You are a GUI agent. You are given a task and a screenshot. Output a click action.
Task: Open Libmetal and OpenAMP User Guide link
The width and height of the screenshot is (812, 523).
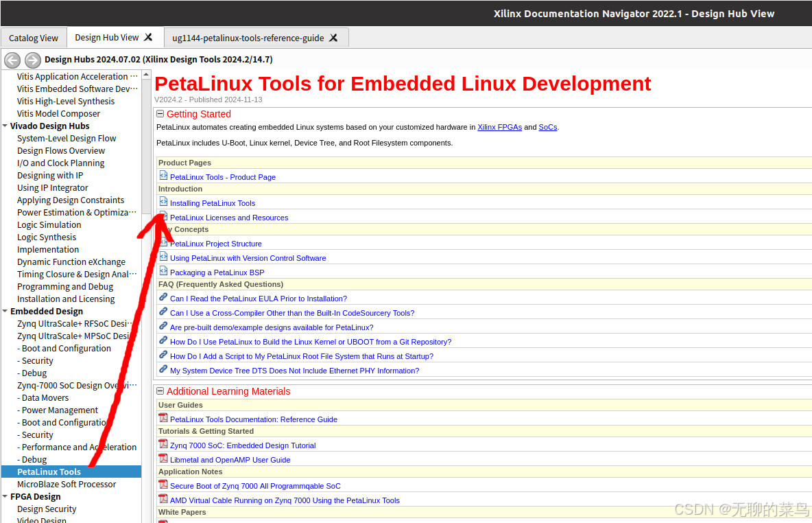point(230,460)
